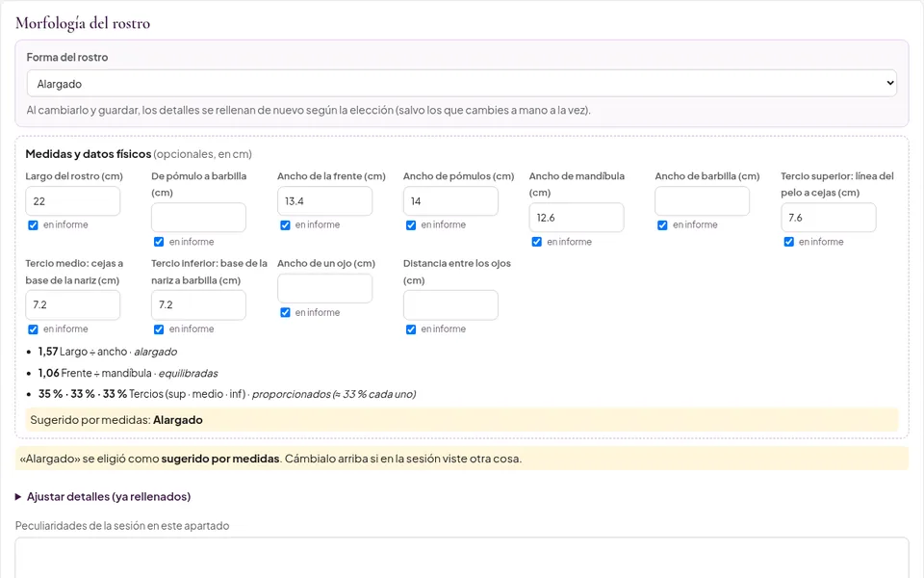Focus the Ancho de un ojo input
This screenshot has height=578, width=924.
pos(324,288)
